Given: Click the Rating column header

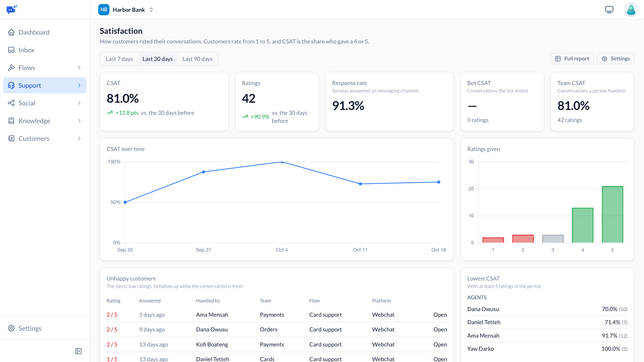Looking at the screenshot, I should pos(114,301).
